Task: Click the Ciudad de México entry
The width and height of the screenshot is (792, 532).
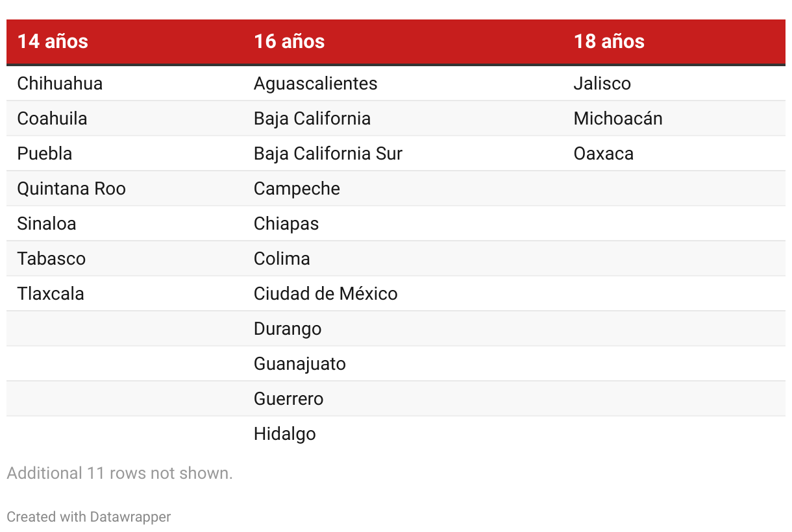Action: coord(325,294)
